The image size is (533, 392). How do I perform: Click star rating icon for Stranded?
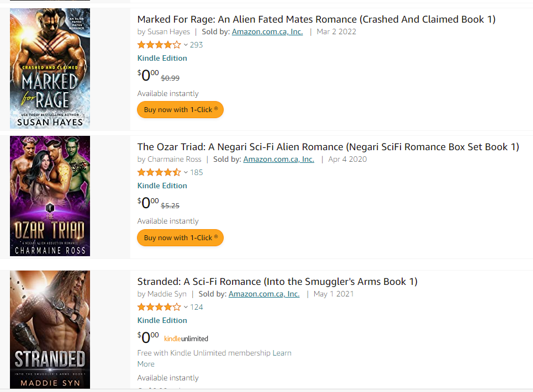(159, 307)
